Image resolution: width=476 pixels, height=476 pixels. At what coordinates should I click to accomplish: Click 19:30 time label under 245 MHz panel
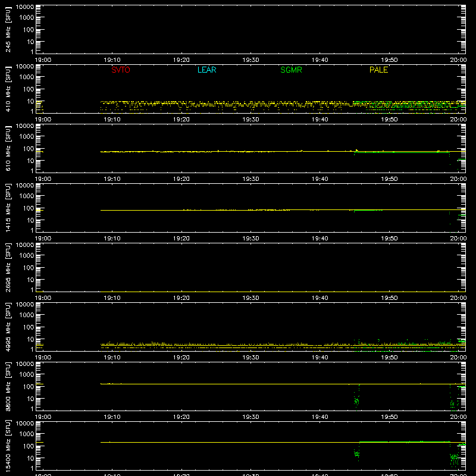tap(250, 60)
